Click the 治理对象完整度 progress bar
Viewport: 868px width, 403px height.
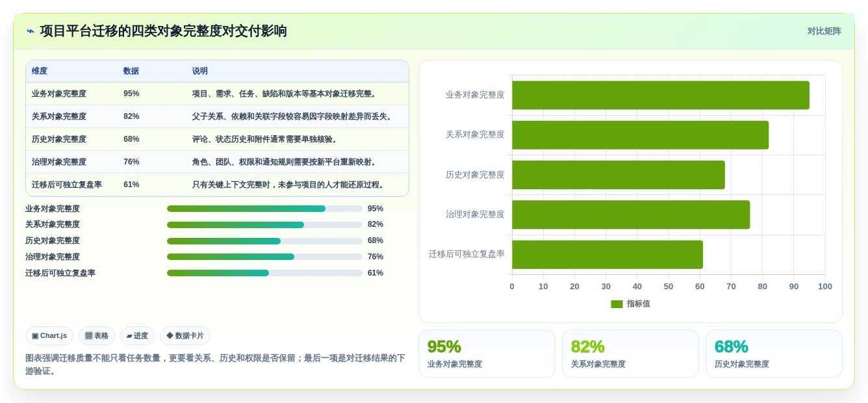pyautogui.click(x=264, y=257)
